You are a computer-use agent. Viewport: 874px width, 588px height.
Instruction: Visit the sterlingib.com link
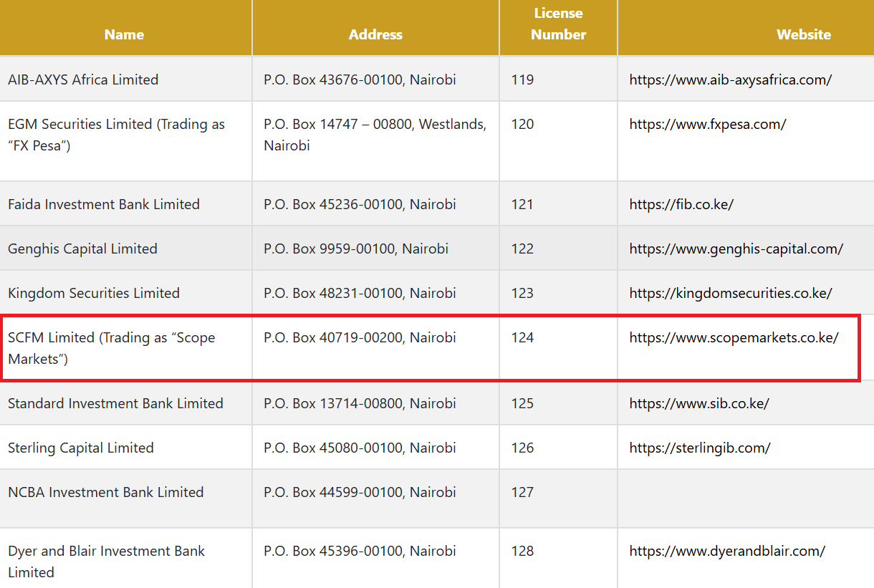pos(699,448)
